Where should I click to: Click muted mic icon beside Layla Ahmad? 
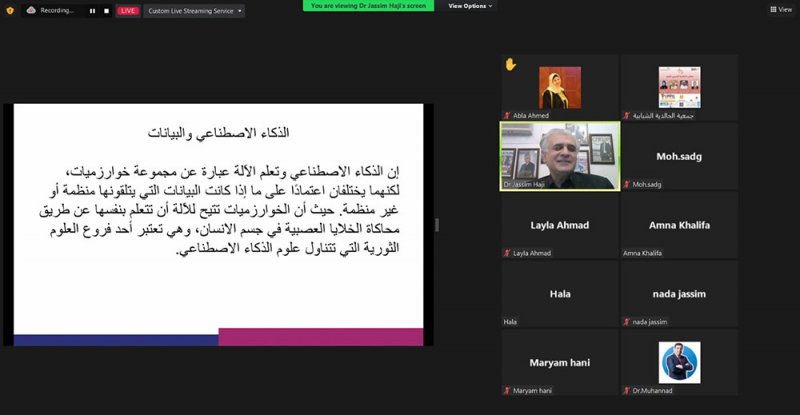coord(507,253)
